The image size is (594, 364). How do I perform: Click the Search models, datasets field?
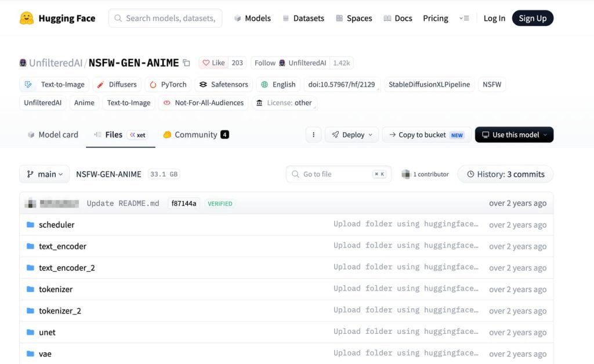(x=165, y=18)
